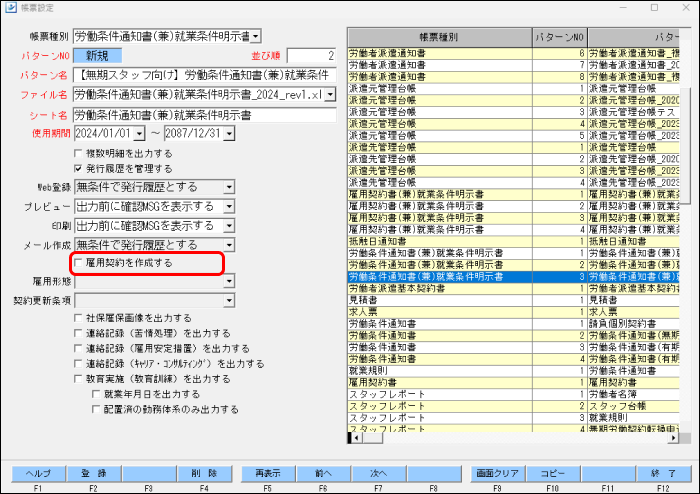The image size is (700, 494).
Task: Click the 再表示 F5 button
Action: [x=268, y=474]
